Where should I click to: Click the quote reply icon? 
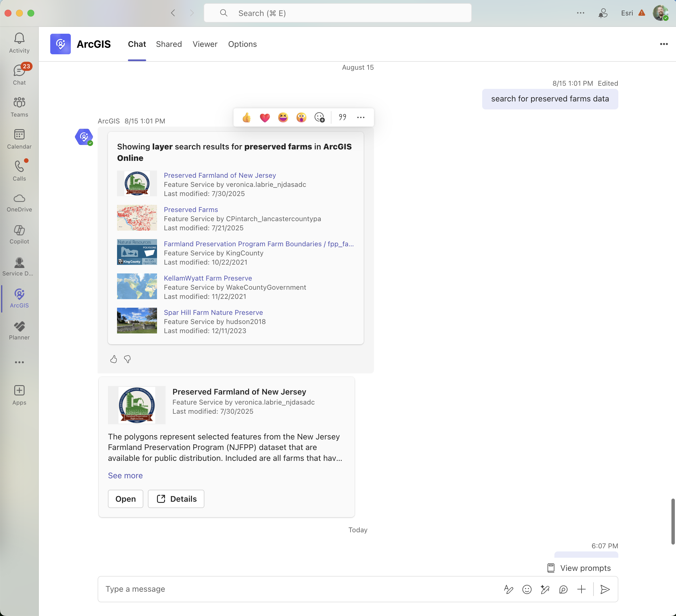(x=342, y=117)
